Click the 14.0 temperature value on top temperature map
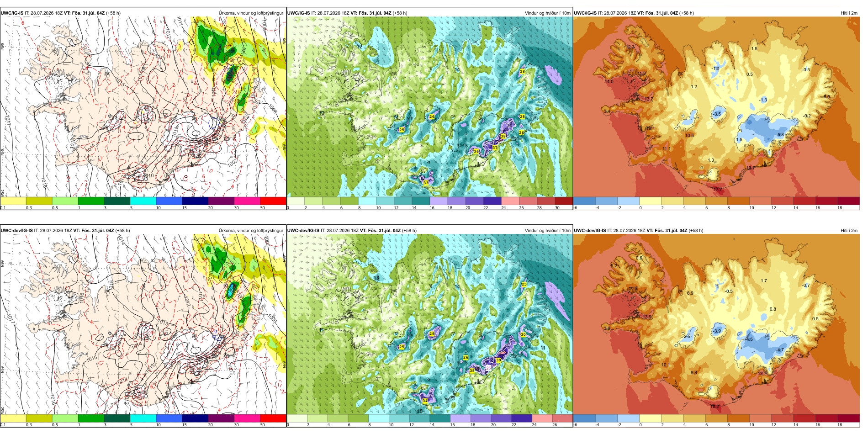The width and height of the screenshot is (868, 434). point(609,82)
